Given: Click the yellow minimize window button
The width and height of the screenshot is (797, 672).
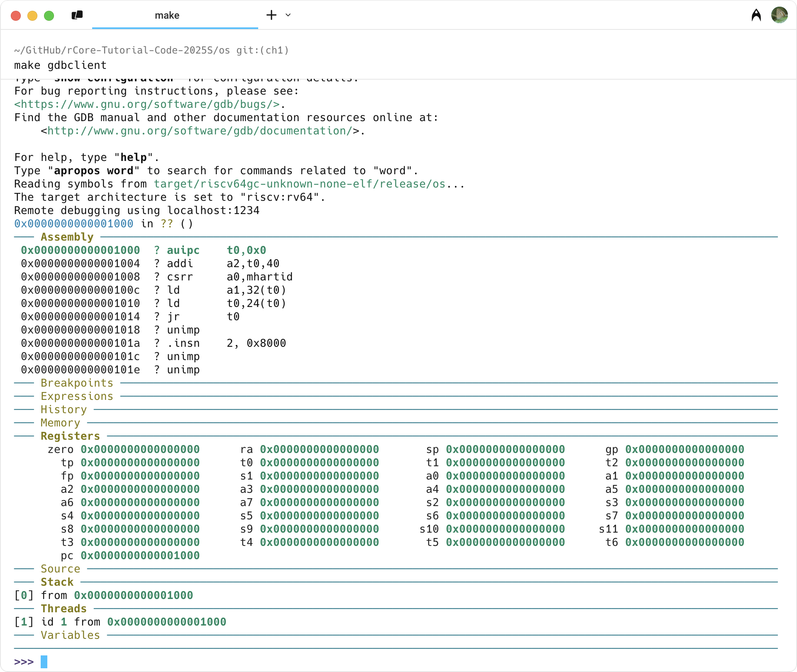Looking at the screenshot, I should (32, 16).
